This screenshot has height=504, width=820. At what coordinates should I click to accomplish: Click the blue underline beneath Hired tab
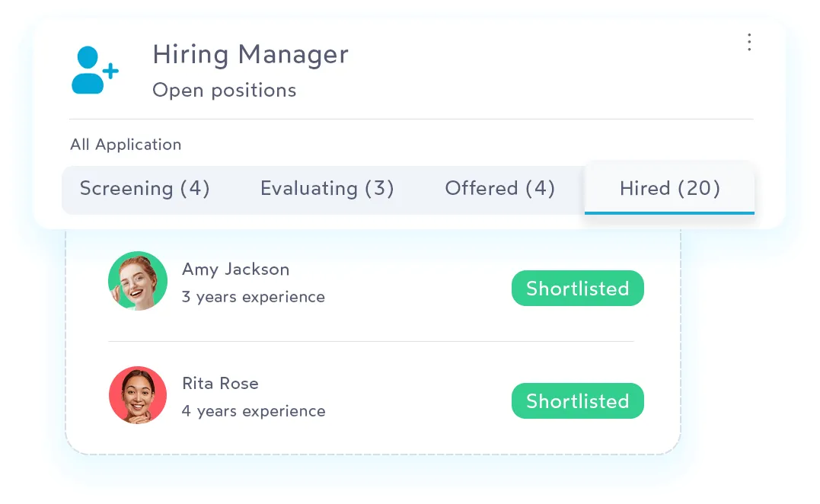click(x=669, y=213)
